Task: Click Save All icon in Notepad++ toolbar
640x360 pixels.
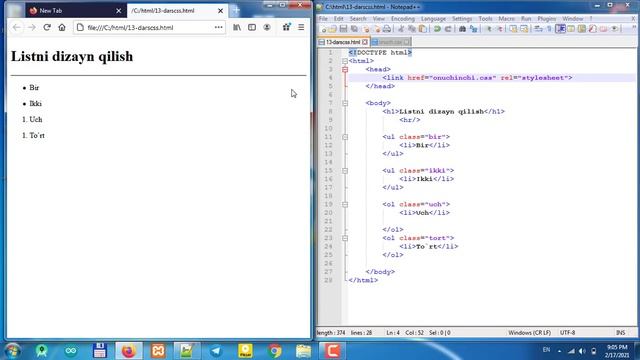Action: 354,29
